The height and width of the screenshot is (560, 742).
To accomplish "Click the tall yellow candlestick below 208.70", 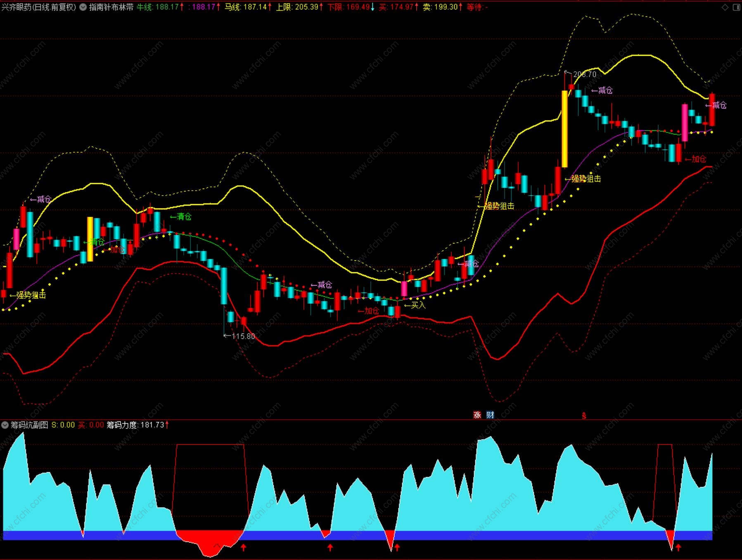I will coord(564,129).
